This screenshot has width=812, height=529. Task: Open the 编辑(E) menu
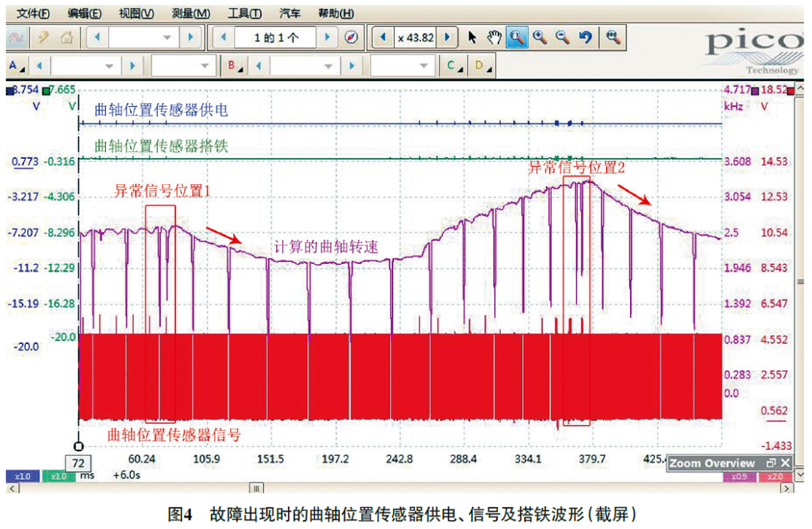84,14
